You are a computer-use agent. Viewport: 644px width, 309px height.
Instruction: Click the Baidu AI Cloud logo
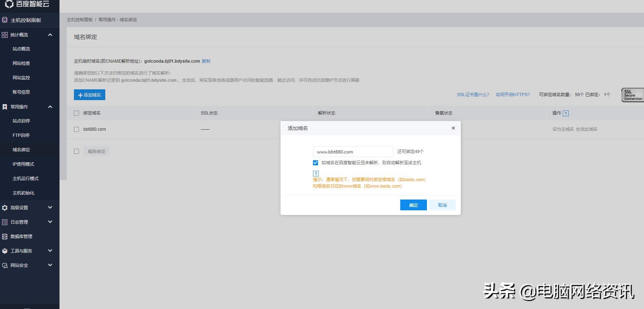pos(27,4)
